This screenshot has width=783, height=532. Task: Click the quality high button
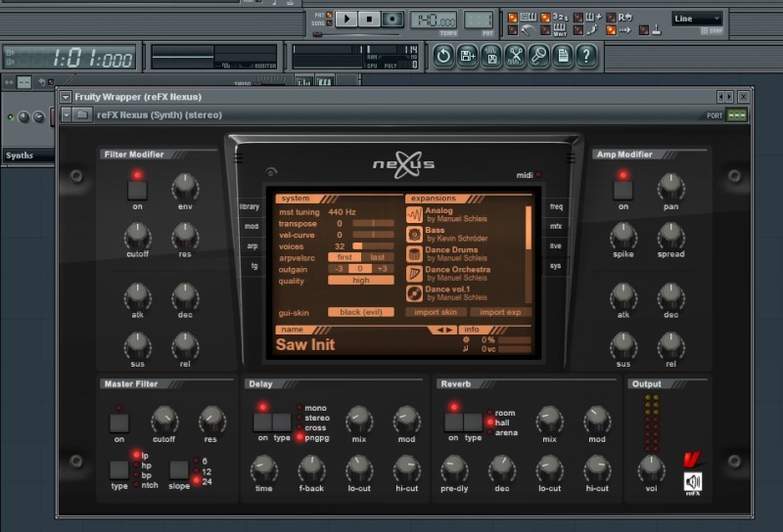point(360,281)
